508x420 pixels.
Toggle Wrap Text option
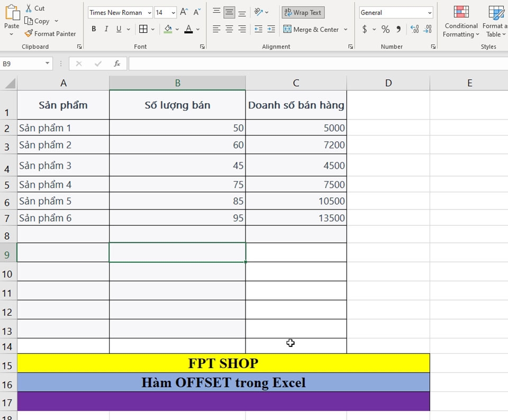point(303,12)
